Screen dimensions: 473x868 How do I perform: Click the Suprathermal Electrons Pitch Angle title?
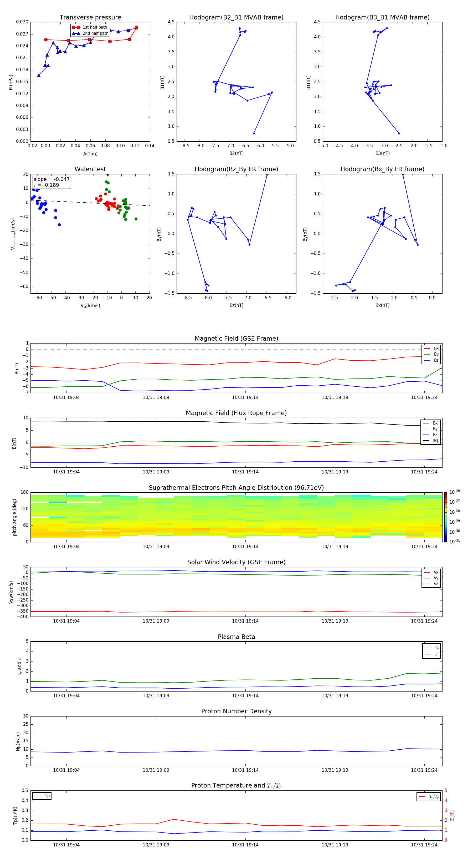point(236,488)
